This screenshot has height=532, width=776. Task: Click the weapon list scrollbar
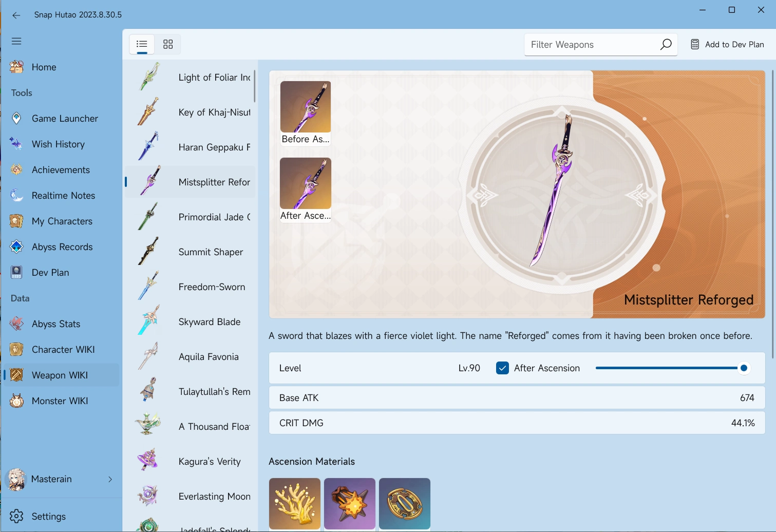(254, 86)
